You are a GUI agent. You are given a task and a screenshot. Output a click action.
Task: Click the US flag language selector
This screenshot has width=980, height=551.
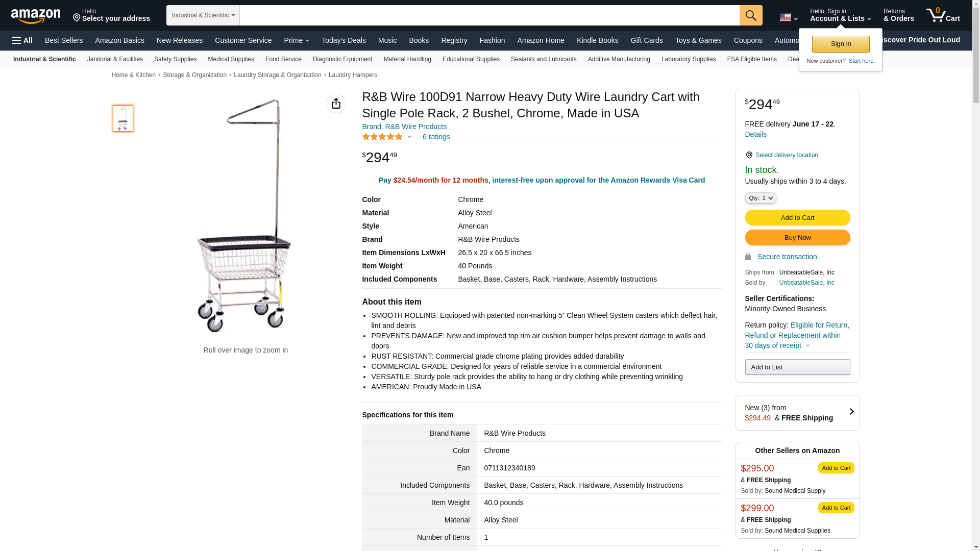click(x=788, y=17)
